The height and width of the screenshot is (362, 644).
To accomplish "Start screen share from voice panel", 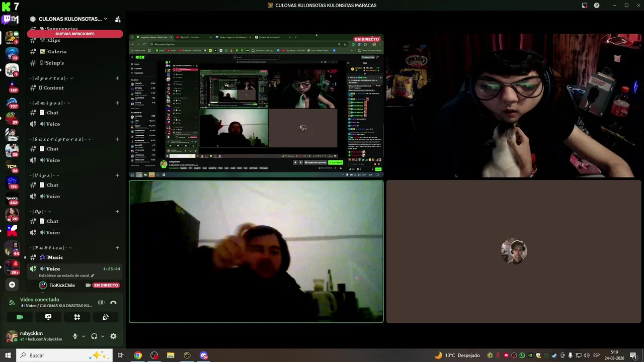I will click(48, 317).
